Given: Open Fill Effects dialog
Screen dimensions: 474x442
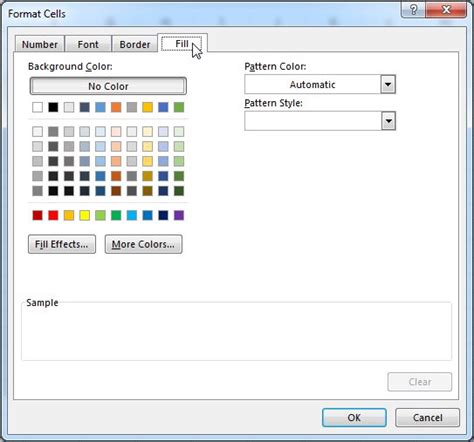Looking at the screenshot, I should pos(62,244).
